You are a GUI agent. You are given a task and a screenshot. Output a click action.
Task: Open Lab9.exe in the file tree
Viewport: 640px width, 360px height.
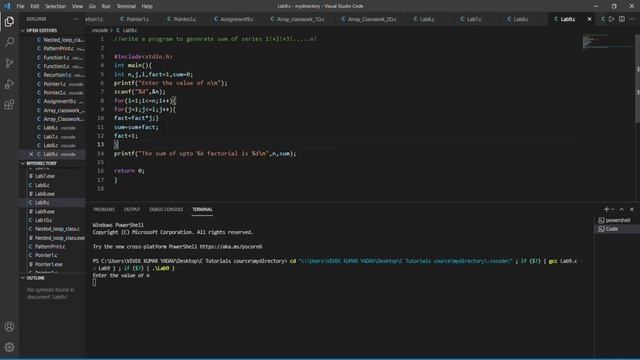click(x=53, y=211)
